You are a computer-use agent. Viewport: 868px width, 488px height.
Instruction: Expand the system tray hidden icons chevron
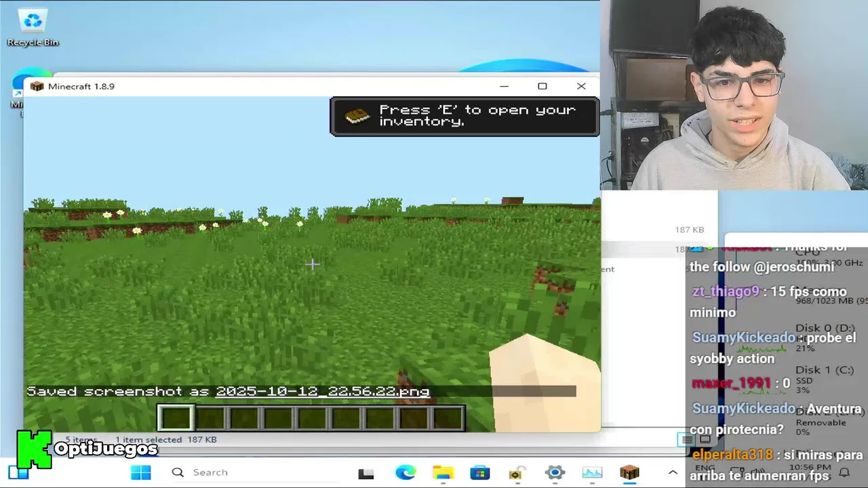point(673,472)
